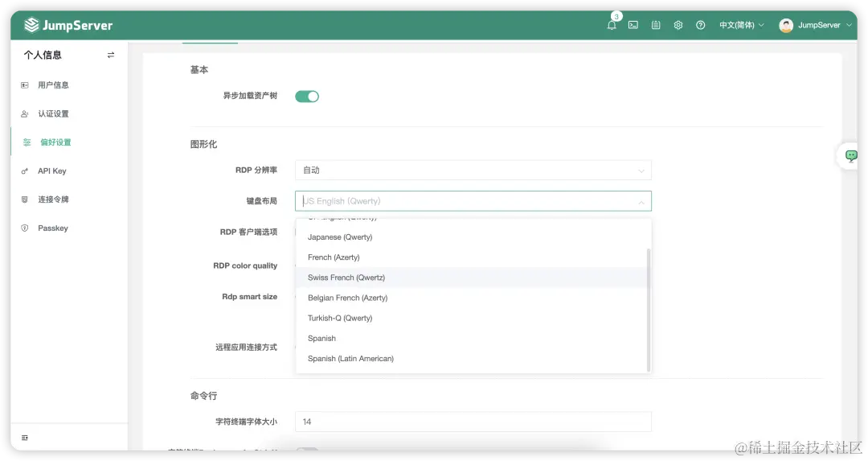Image resolution: width=868 pixels, height=461 pixels.
Task: Select the Spanish keyboard layout option
Action: click(472, 339)
